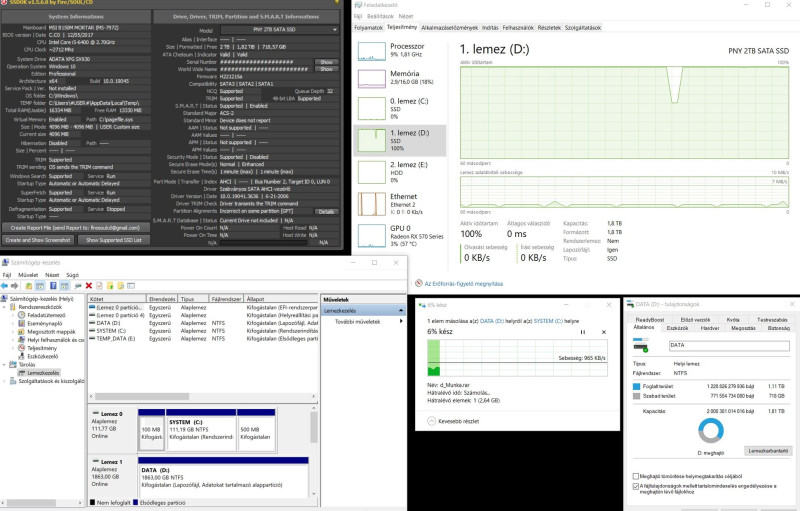The image size is (800, 511).
Task: Toggle the drive compression checkbox
Action: [x=636, y=476]
